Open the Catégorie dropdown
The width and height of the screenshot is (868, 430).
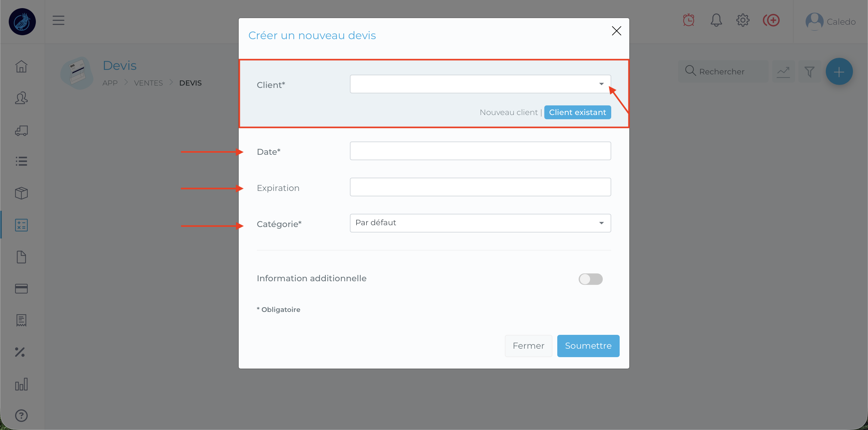pyautogui.click(x=480, y=223)
